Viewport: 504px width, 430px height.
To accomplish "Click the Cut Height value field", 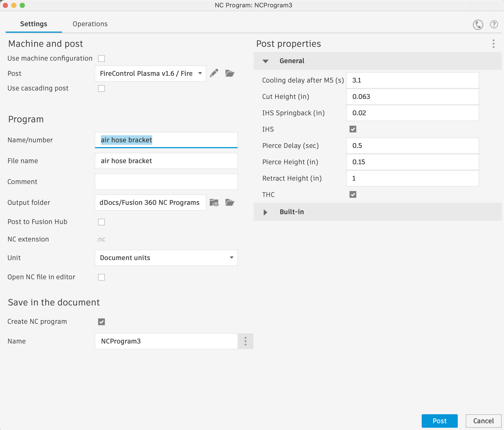I will point(412,97).
